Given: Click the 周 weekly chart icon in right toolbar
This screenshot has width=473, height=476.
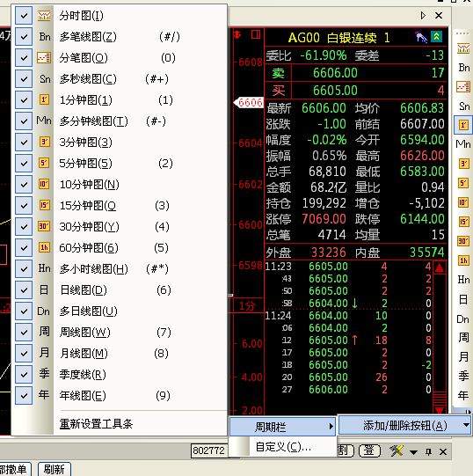Looking at the screenshot, I should pos(463,337).
